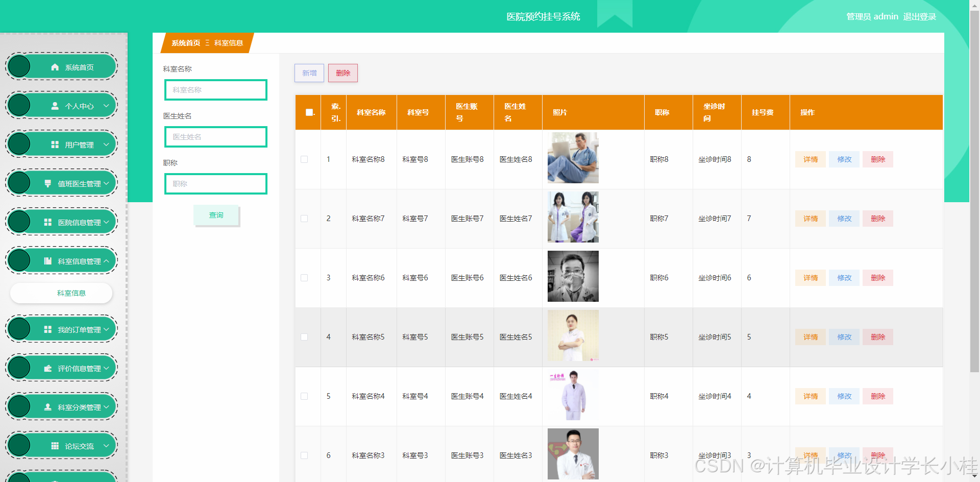Click the grid icon beside 我的订单管理
Viewport: 980px width, 482px height.
coord(48,330)
